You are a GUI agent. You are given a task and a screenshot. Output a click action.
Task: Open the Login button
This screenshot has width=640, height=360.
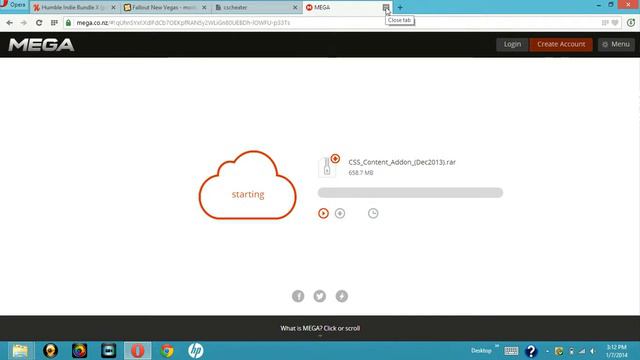click(x=512, y=44)
